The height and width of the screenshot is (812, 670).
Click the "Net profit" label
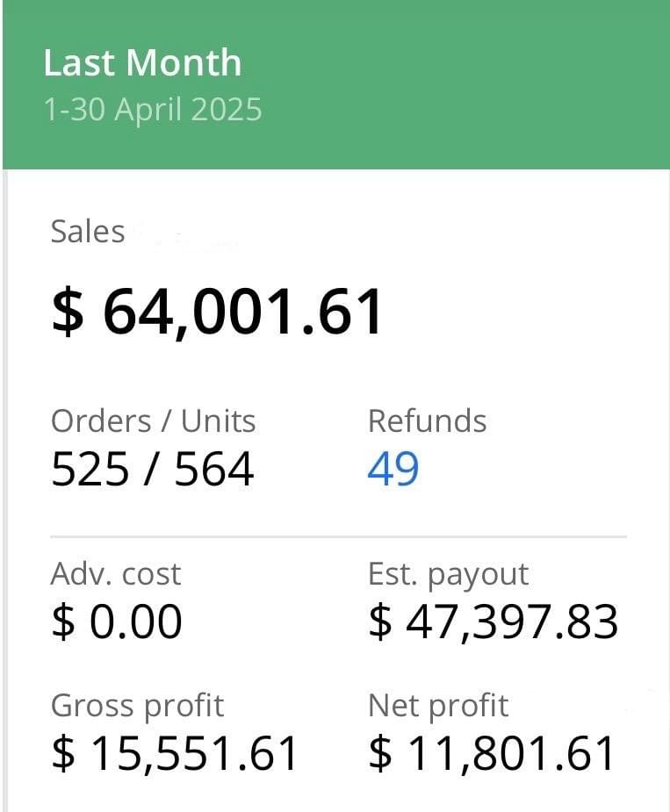438,706
